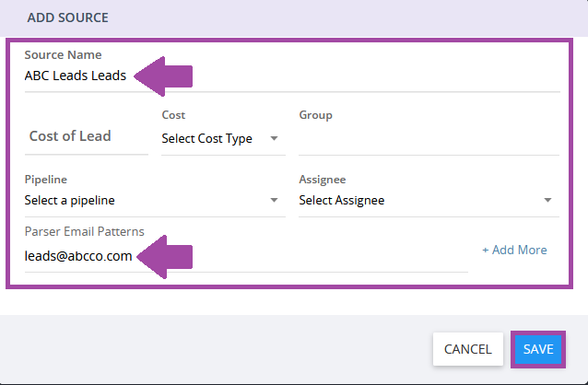
Task: Save the new source
Action: [x=538, y=349]
